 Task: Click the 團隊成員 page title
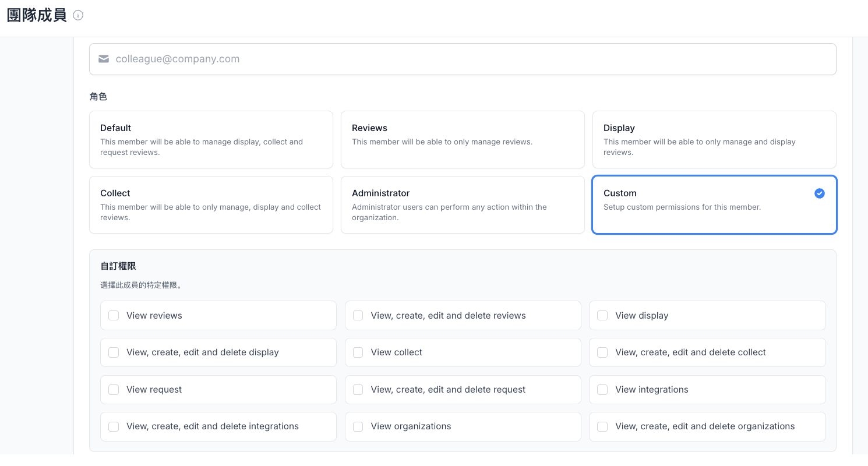[x=37, y=16]
